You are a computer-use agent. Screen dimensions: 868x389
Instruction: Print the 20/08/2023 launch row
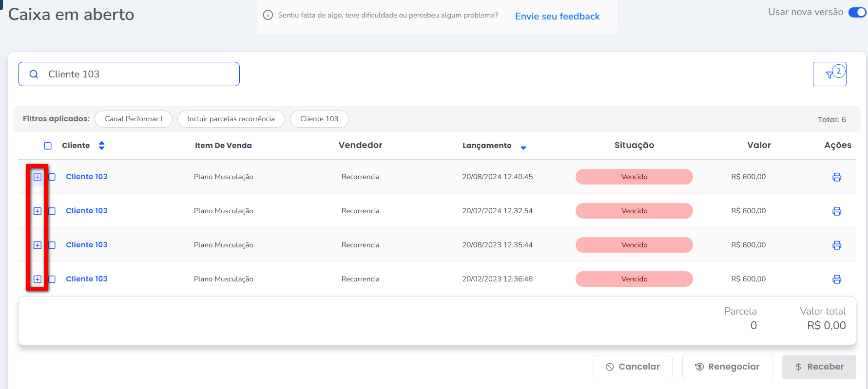pyautogui.click(x=836, y=245)
